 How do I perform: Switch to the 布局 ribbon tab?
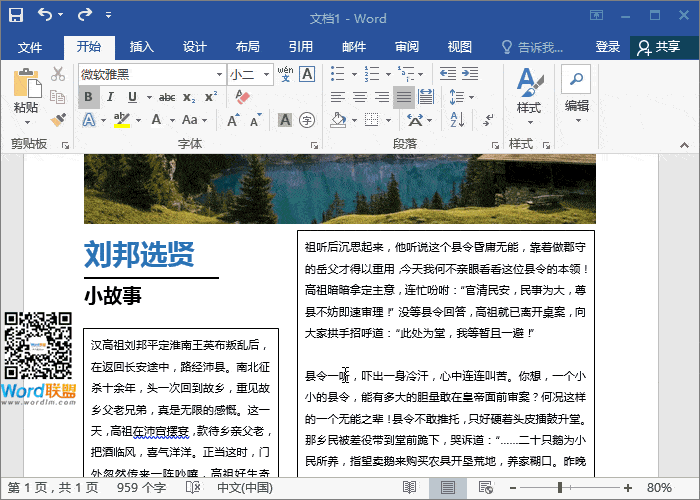coord(247,47)
